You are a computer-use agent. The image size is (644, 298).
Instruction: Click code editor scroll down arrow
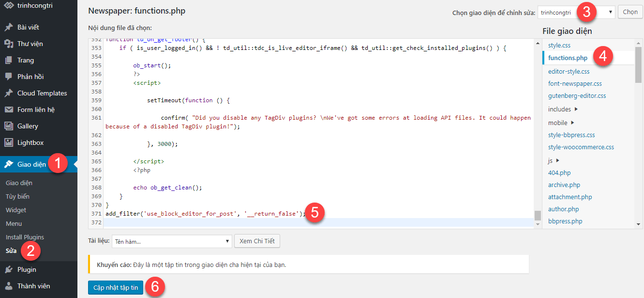538,224
